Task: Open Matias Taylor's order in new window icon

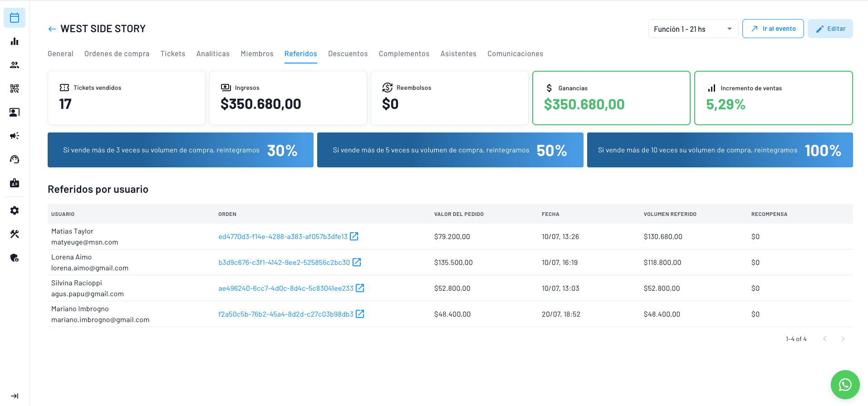Action: (354, 236)
